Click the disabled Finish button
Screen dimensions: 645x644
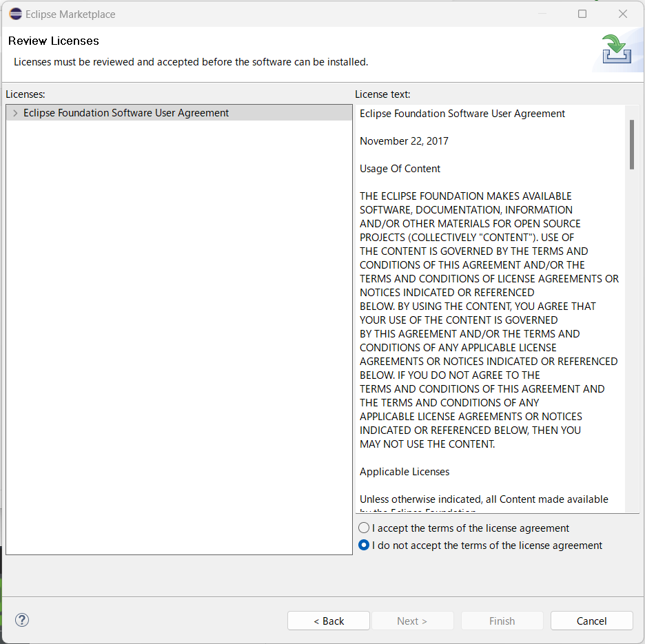502,621
